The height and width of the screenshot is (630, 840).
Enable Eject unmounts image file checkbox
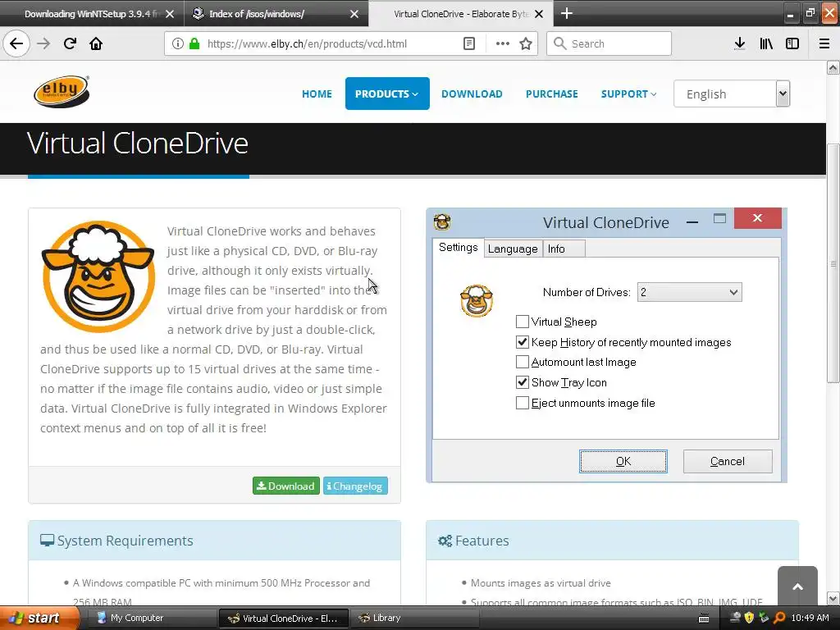[522, 403]
